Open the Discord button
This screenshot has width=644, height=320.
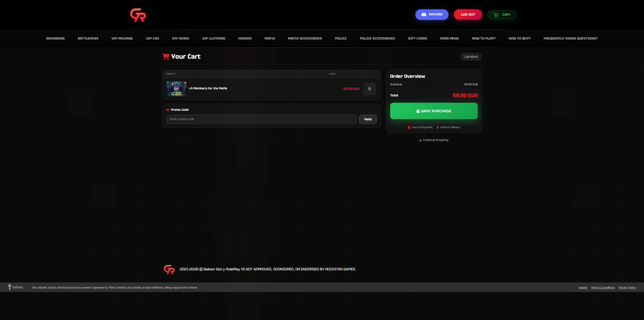click(432, 15)
